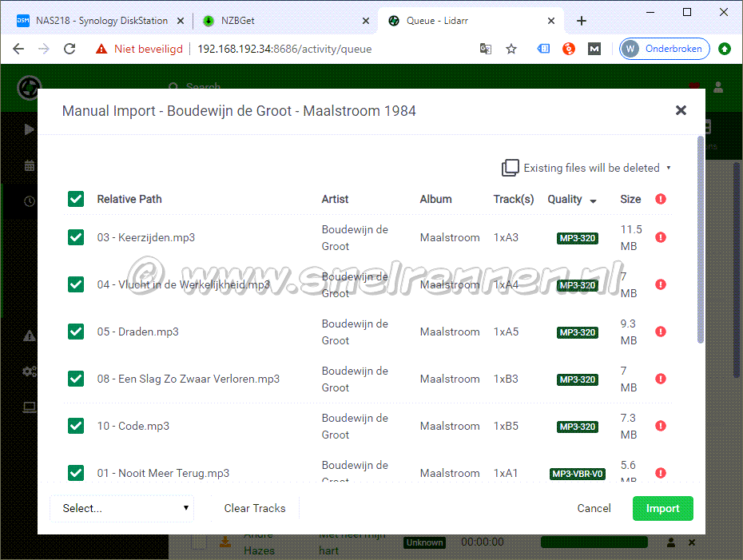Image resolution: width=743 pixels, height=560 pixels.
Task: Close the Manual Import dialog
Action: [x=681, y=110]
